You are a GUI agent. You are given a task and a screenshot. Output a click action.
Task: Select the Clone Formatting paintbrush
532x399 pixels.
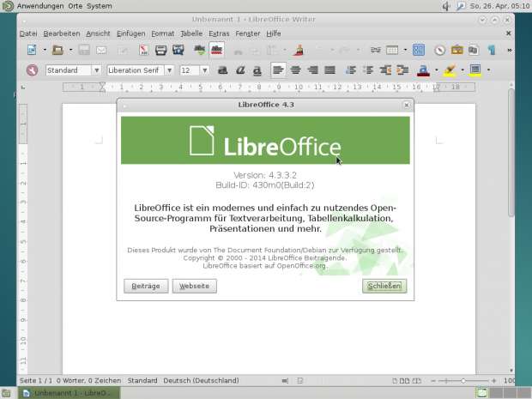[299, 51]
